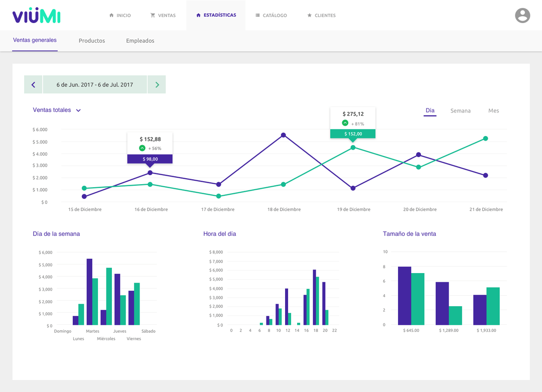Open the date range 6 de Jun. selector

click(x=95, y=85)
